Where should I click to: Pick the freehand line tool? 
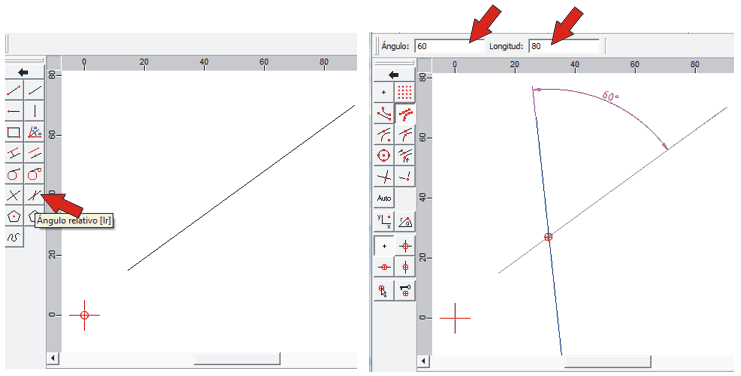(x=14, y=238)
